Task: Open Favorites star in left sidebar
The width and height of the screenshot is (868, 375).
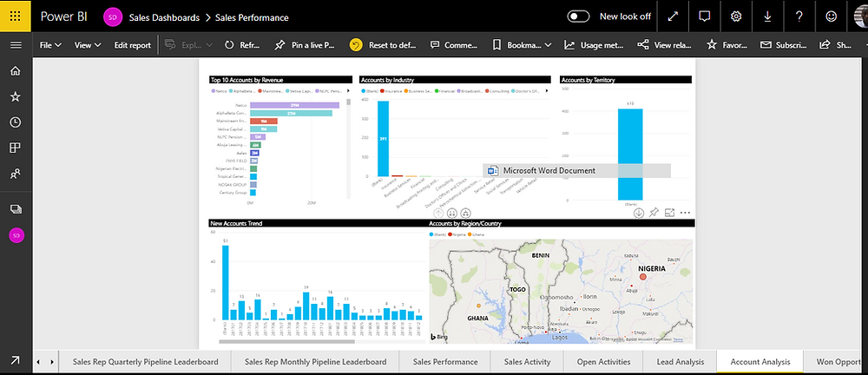Action: [x=16, y=96]
